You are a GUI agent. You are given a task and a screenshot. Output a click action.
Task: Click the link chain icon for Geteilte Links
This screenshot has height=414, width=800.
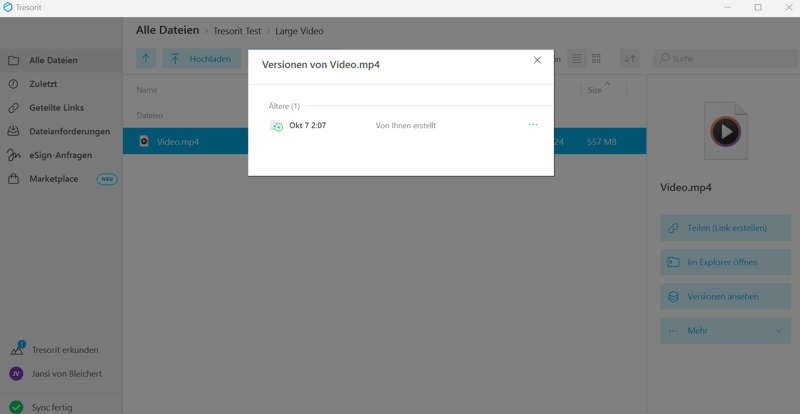14,108
